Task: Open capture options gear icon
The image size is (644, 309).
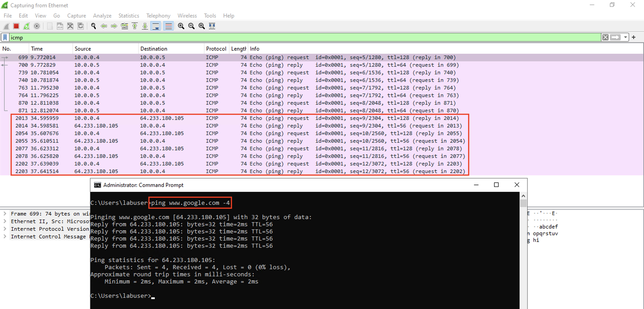Action: click(x=37, y=26)
